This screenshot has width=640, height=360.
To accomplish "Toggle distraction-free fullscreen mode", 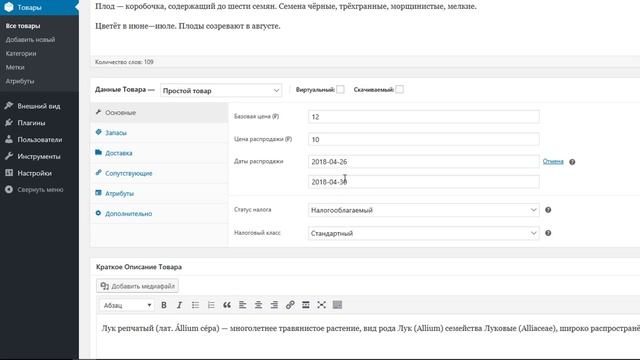I will [x=321, y=305].
